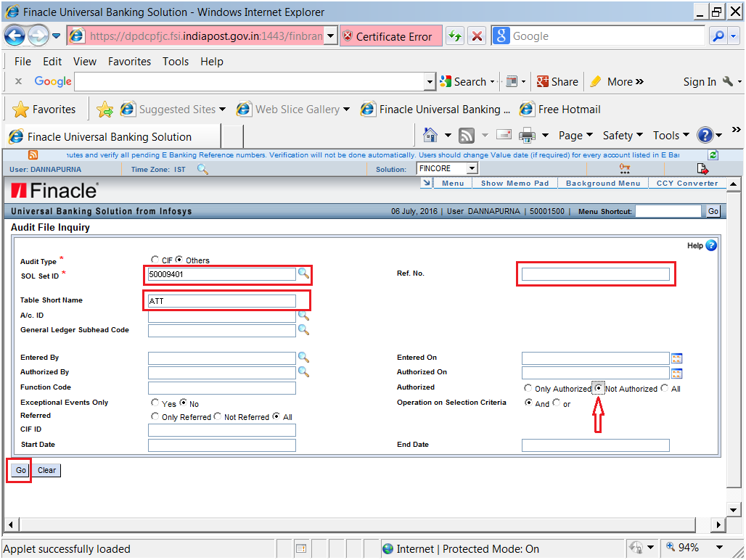Open the Authorized On calendar picker icon

[x=677, y=373]
